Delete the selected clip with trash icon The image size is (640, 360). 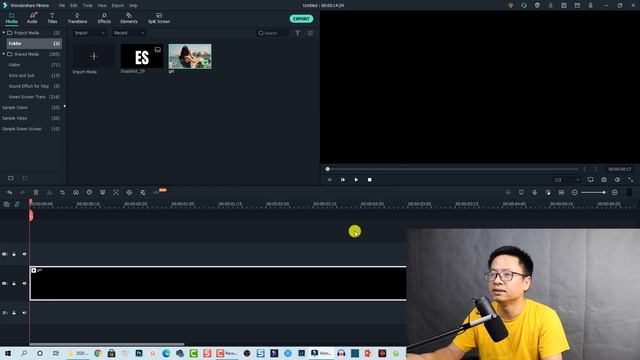coord(36,192)
